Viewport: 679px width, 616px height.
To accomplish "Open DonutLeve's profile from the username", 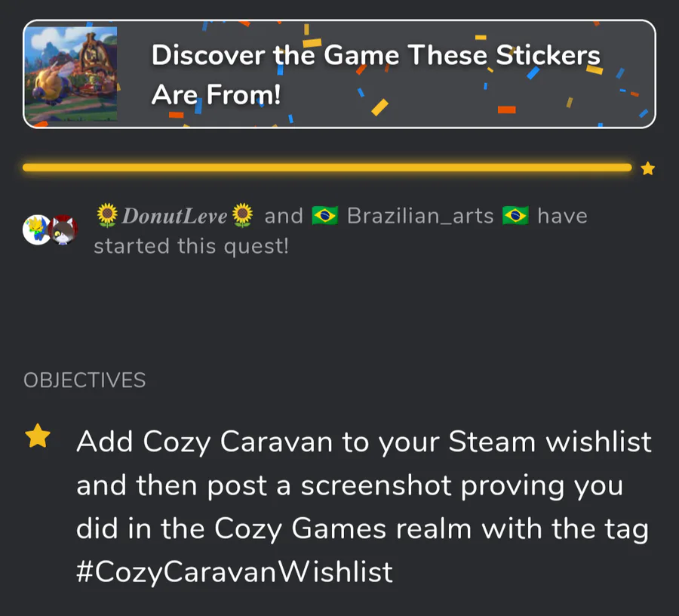I will (x=174, y=216).
